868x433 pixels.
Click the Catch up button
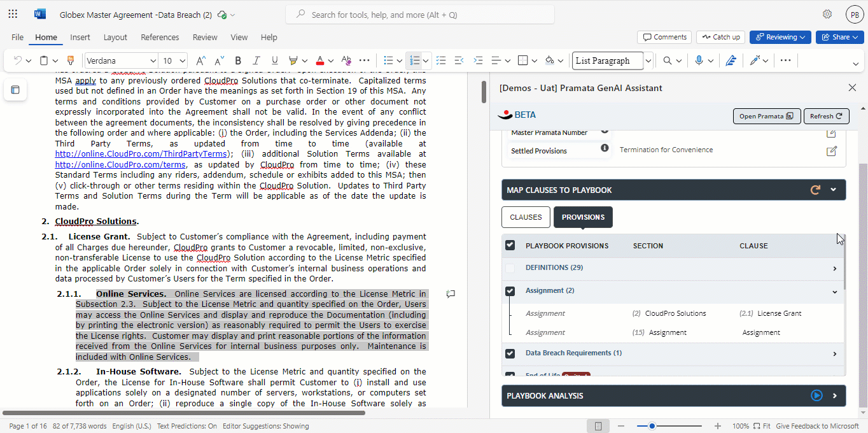(720, 37)
